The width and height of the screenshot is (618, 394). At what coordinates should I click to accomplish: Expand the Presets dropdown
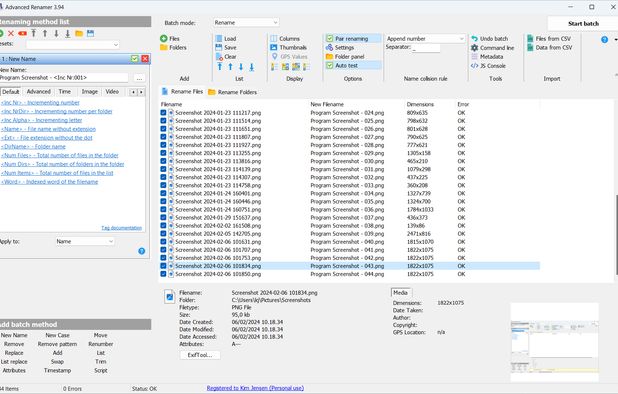[x=73, y=45]
